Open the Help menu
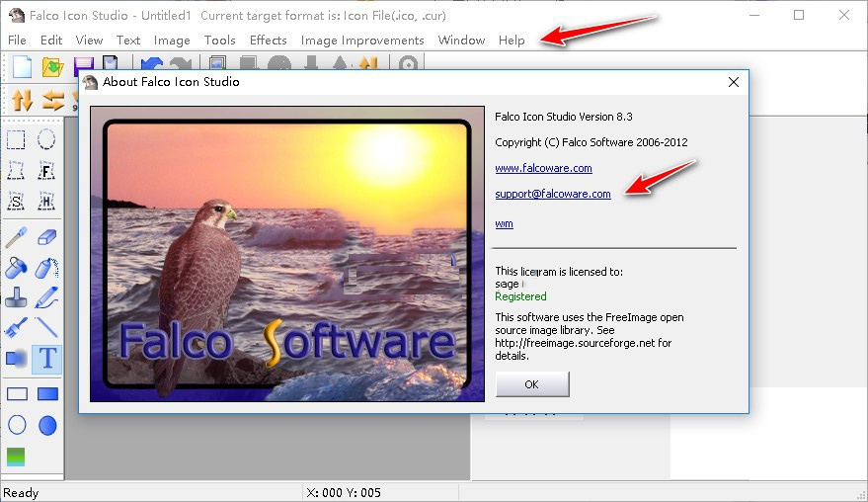 (512, 40)
